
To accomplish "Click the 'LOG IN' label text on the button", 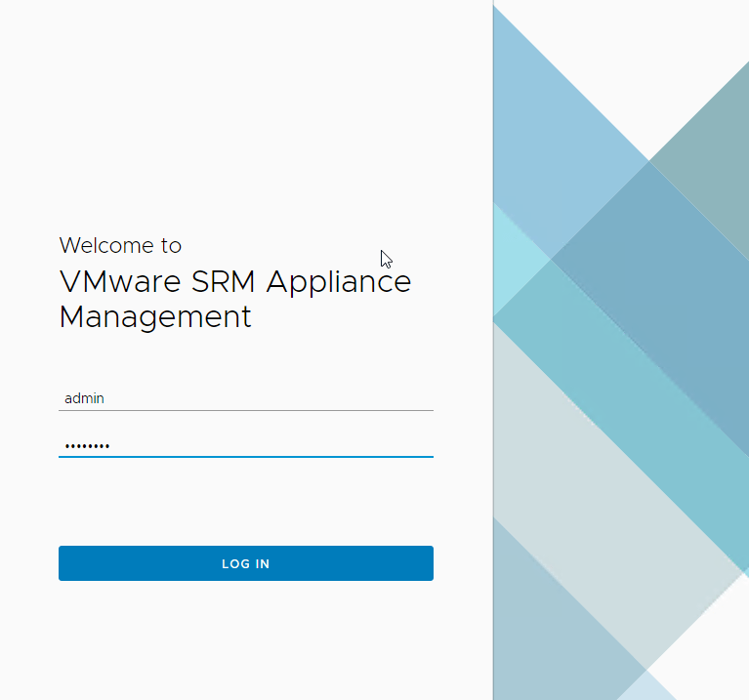I will click(245, 564).
